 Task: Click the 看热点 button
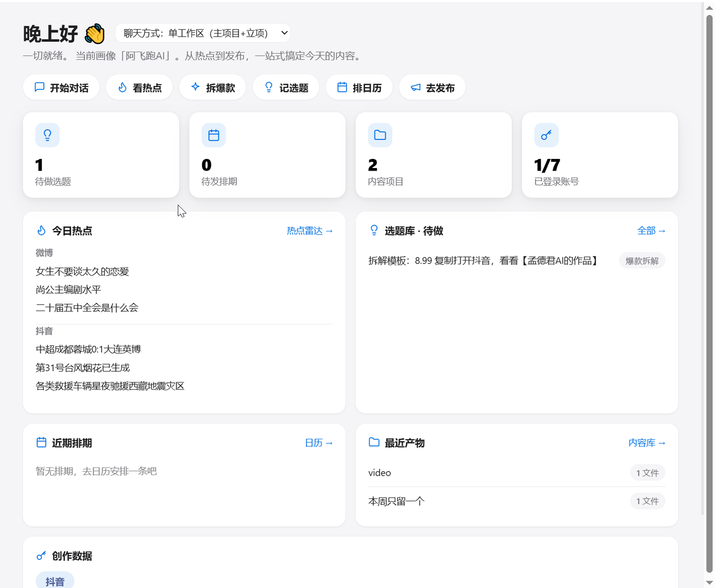point(139,87)
